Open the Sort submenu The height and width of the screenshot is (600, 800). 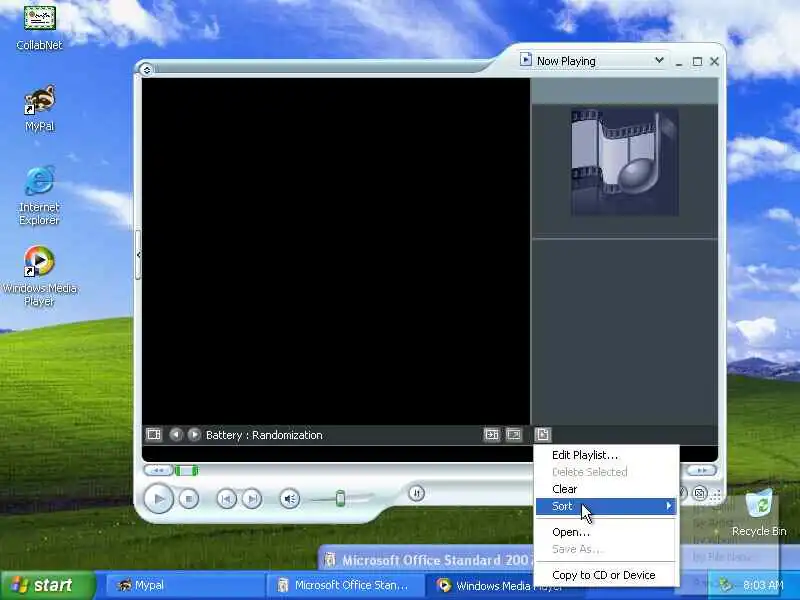607,506
